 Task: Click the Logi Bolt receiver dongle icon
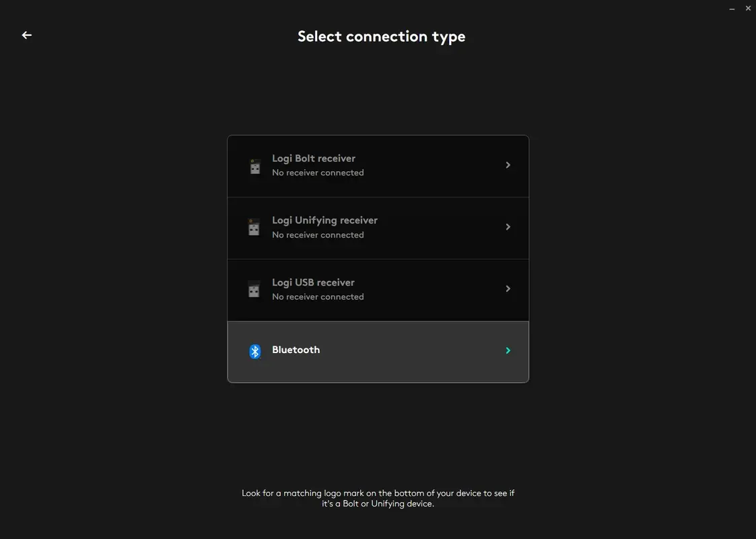pos(254,166)
